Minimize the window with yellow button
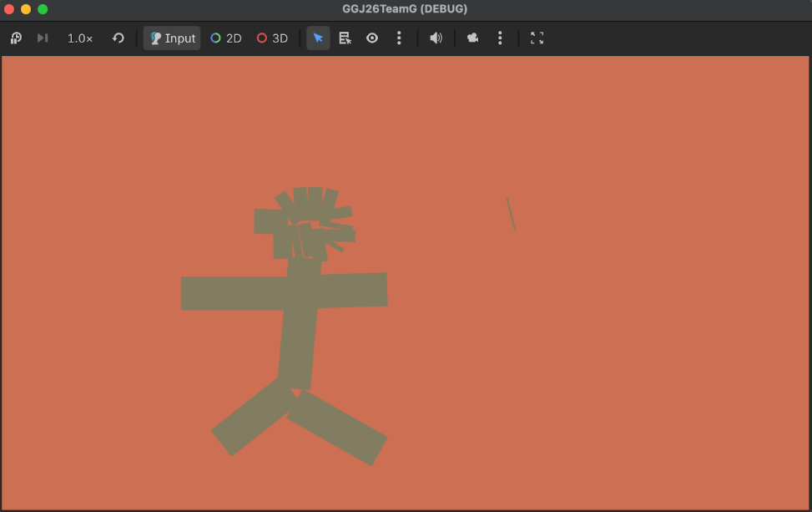The image size is (812, 512). tap(26, 9)
